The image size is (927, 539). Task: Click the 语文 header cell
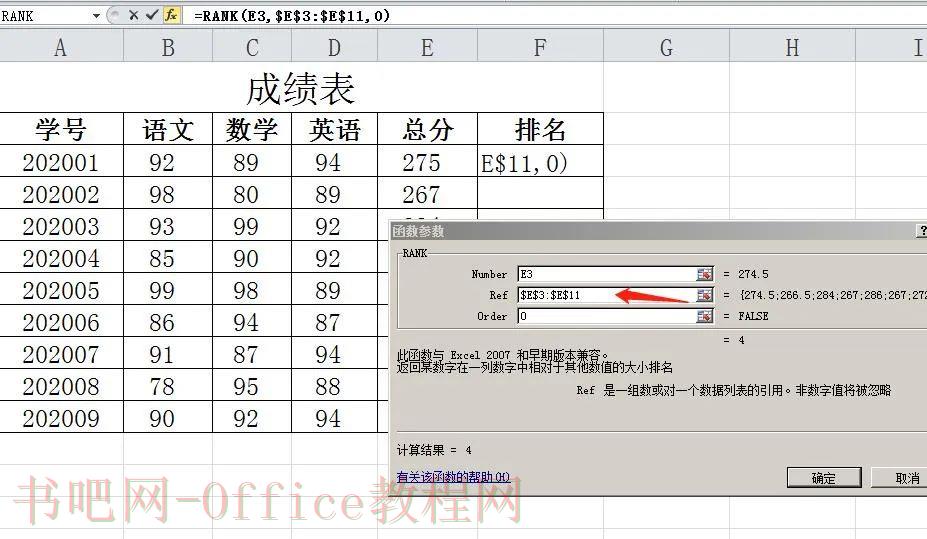coord(168,129)
